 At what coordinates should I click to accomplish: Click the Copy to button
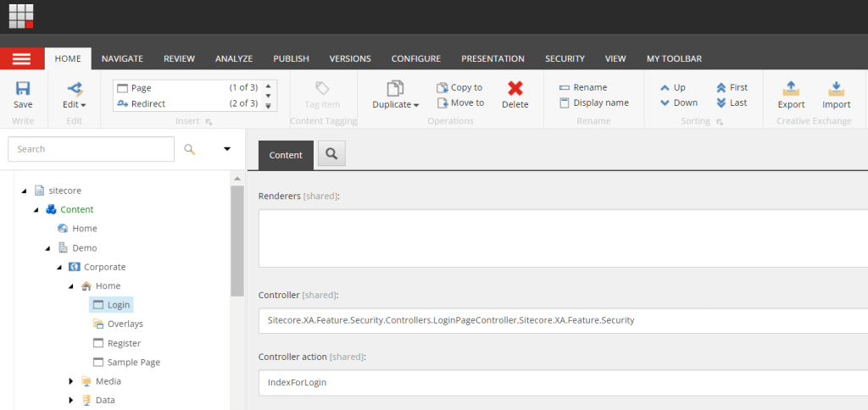click(x=459, y=87)
